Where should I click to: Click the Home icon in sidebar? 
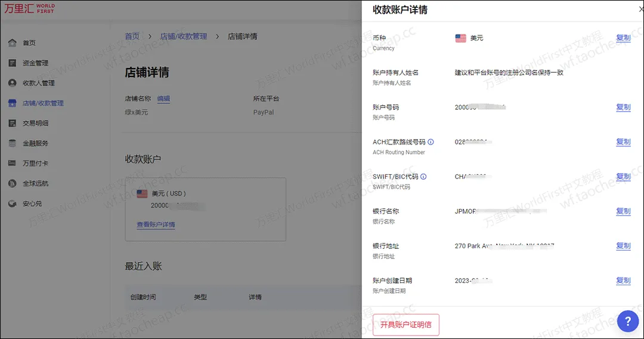point(12,43)
